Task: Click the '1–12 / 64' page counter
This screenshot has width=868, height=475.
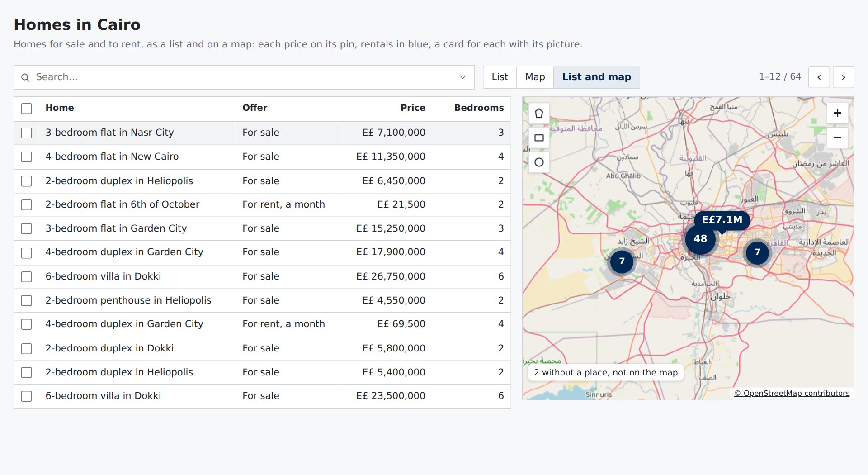Action: pos(780,77)
